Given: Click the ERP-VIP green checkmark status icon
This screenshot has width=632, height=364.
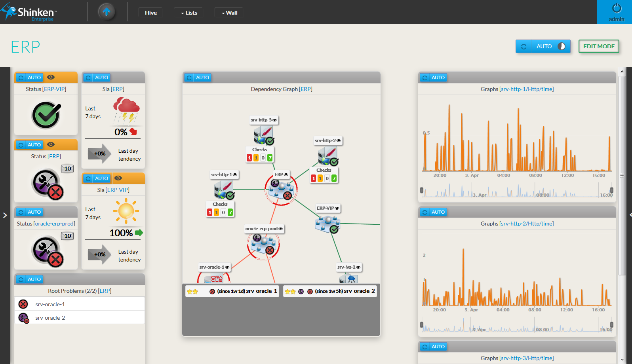Looking at the screenshot, I should [x=46, y=115].
